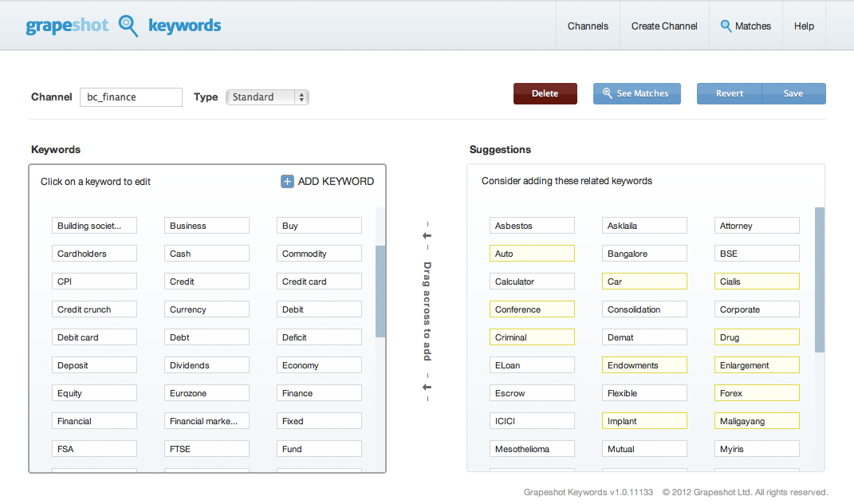Click the magnifier icon inside See Matches button

coord(608,93)
